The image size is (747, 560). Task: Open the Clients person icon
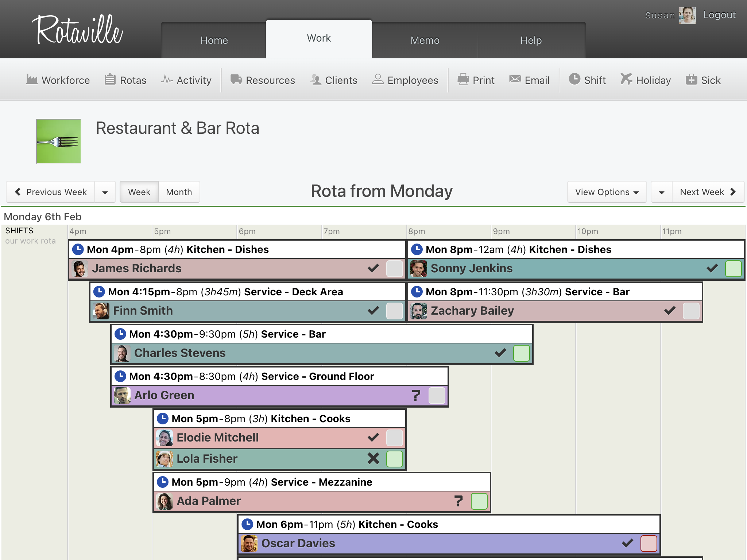[316, 79]
